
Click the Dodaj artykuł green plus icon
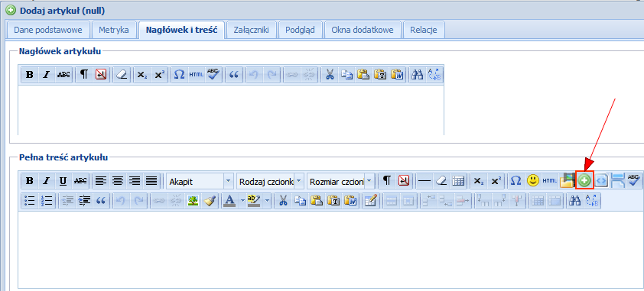point(11,10)
